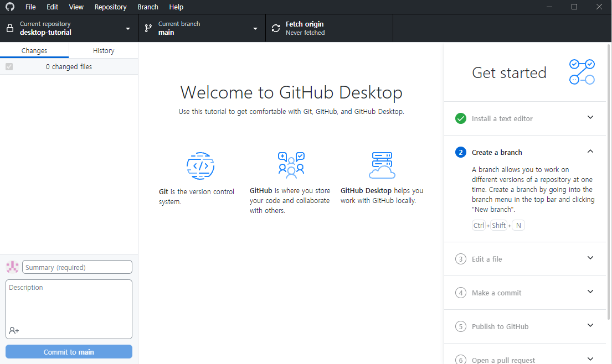Open the Repository menu
Image resolution: width=612 pixels, height=364 pixels.
(x=110, y=7)
